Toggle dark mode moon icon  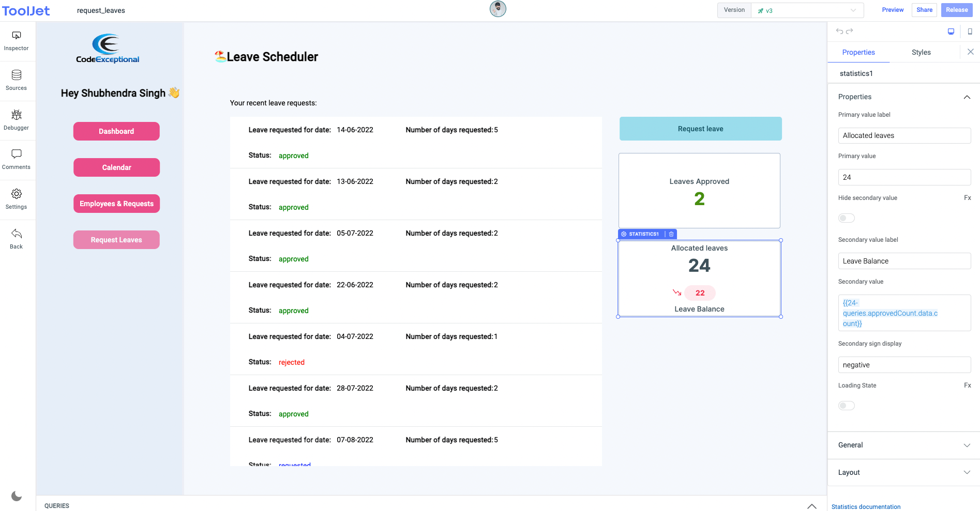[17, 496]
